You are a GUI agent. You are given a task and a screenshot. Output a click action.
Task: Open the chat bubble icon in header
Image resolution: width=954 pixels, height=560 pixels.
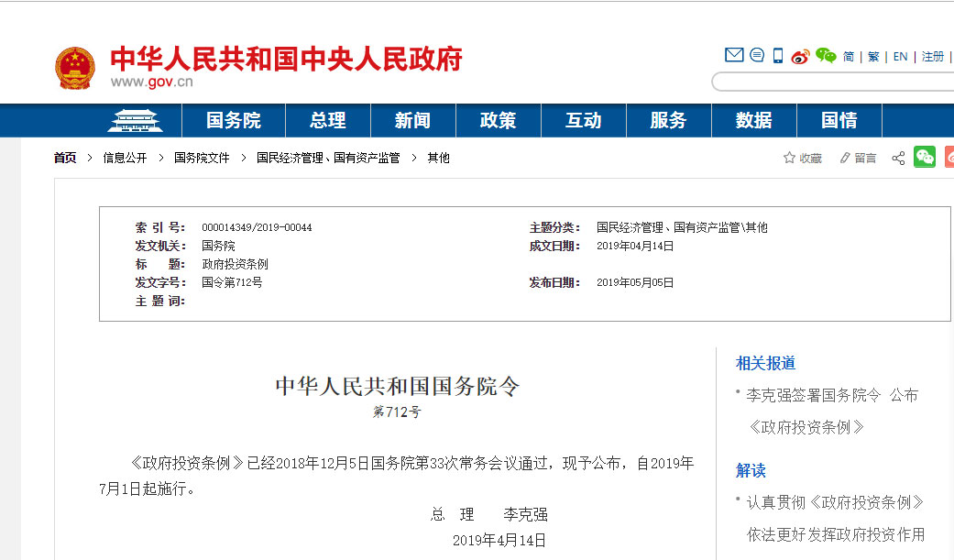tap(757, 55)
